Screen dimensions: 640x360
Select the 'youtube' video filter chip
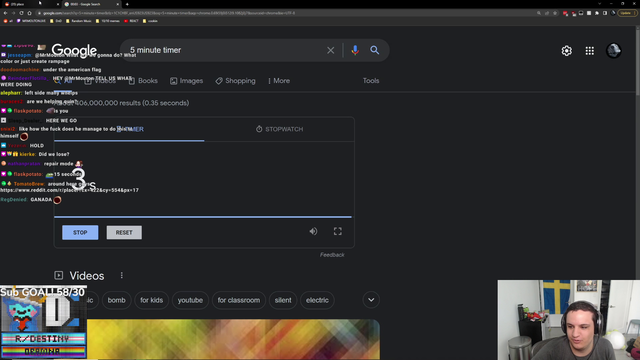tap(190, 300)
